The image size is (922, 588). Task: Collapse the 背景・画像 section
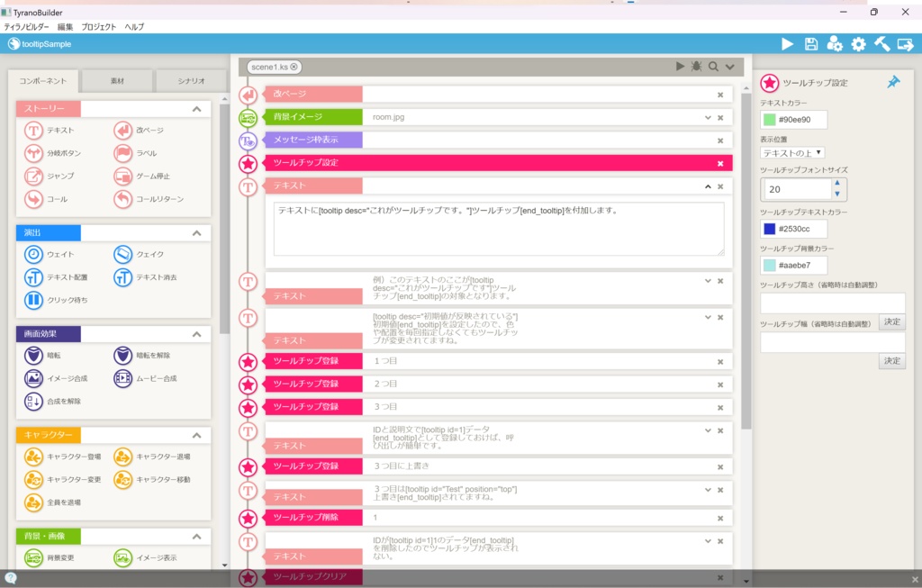pos(197,537)
